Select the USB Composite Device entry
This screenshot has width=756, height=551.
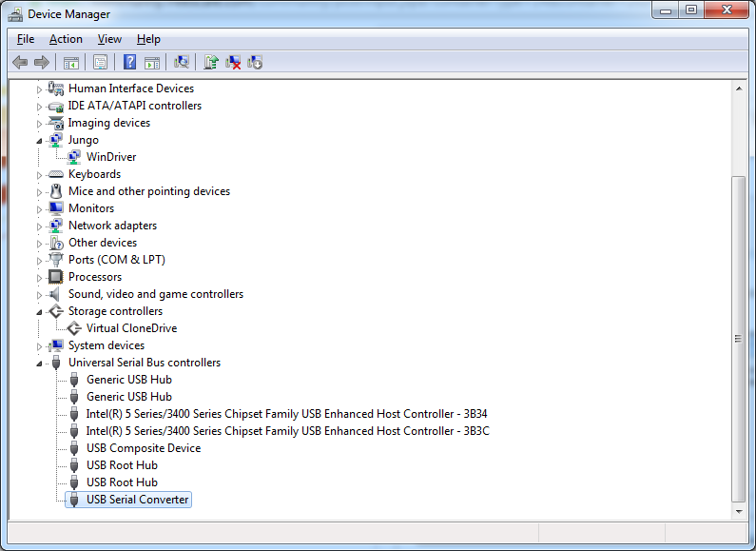(x=144, y=448)
